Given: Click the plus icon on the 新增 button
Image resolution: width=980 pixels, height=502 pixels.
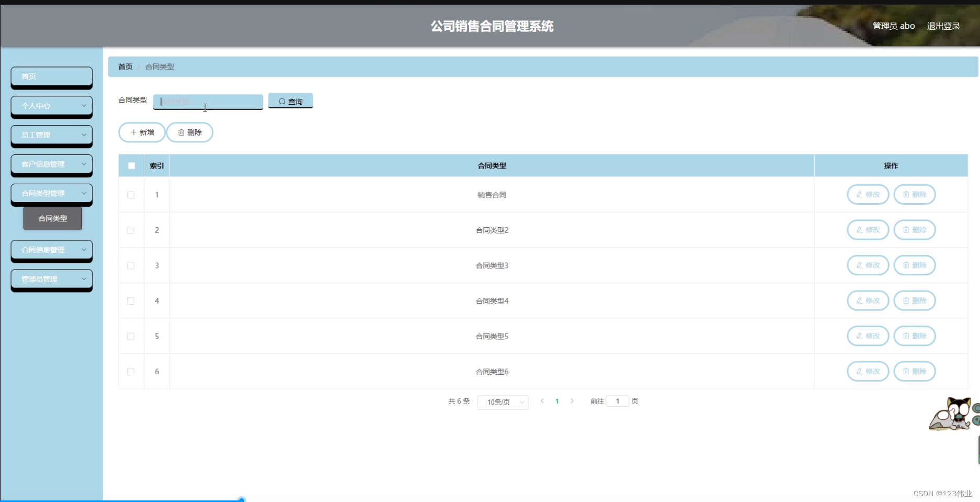Looking at the screenshot, I should [x=133, y=132].
